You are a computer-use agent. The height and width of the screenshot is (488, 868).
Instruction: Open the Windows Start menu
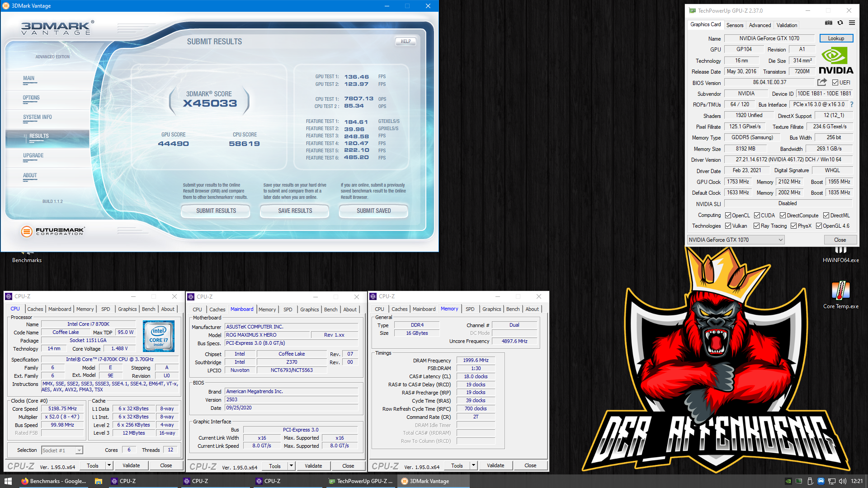click(x=8, y=481)
